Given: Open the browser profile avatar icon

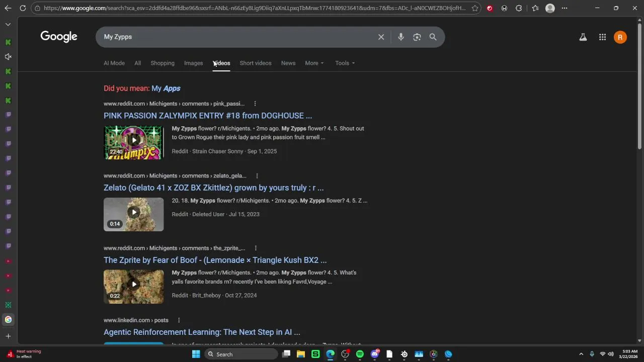Looking at the screenshot, I should tap(550, 8).
